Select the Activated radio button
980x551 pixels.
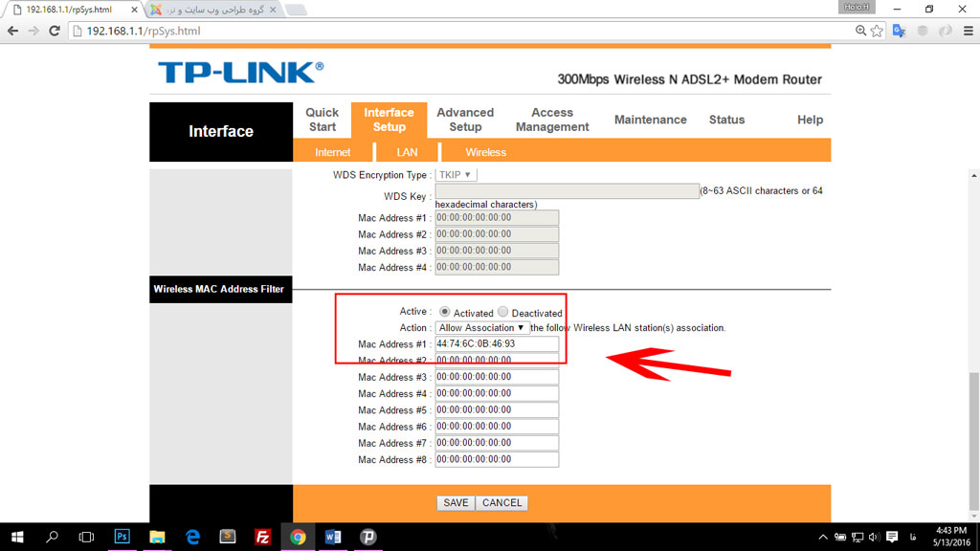[x=444, y=311]
